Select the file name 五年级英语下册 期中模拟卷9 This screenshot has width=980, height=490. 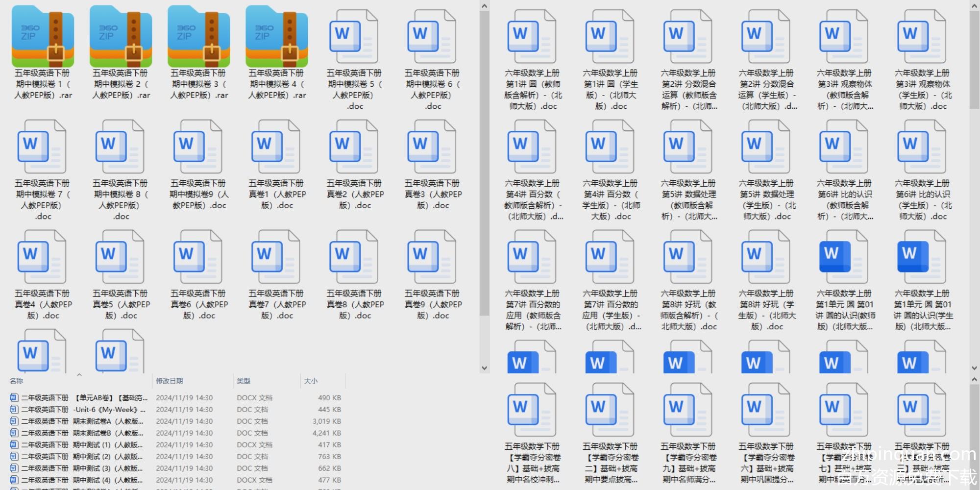(198, 194)
